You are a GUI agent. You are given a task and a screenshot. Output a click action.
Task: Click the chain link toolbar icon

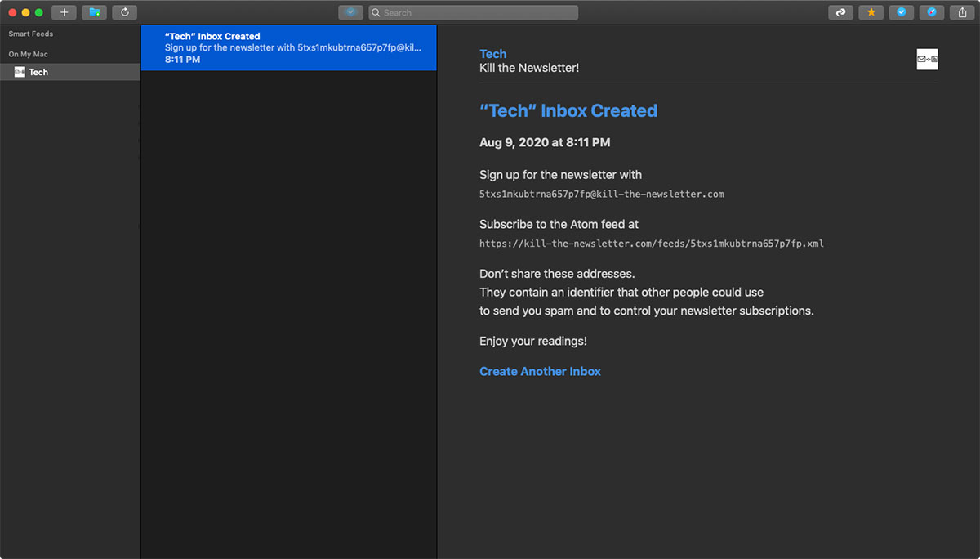[840, 12]
